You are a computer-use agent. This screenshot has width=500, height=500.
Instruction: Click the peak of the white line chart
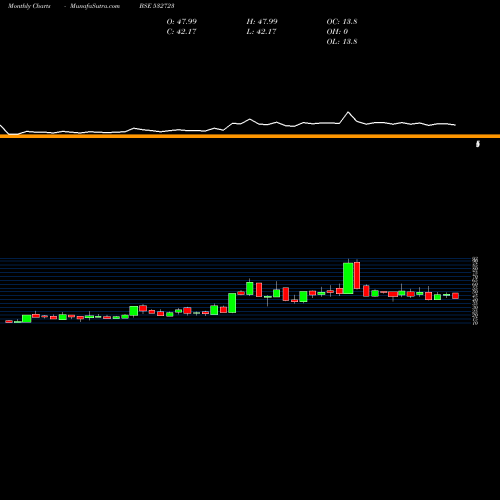pyautogui.click(x=348, y=112)
